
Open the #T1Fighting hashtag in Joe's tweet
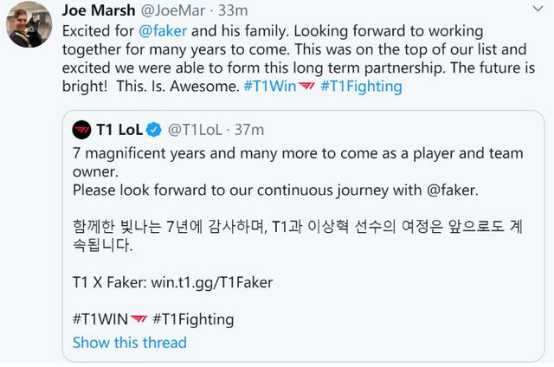[x=361, y=87]
